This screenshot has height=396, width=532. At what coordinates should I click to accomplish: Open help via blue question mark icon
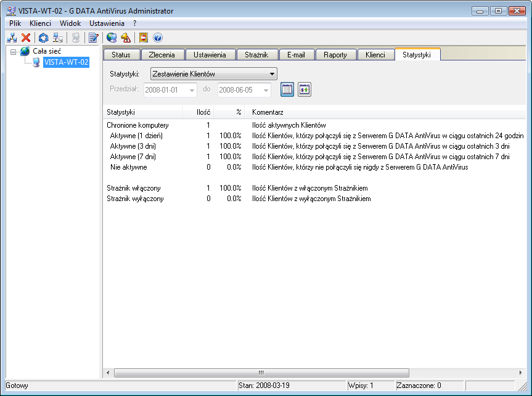coord(157,38)
